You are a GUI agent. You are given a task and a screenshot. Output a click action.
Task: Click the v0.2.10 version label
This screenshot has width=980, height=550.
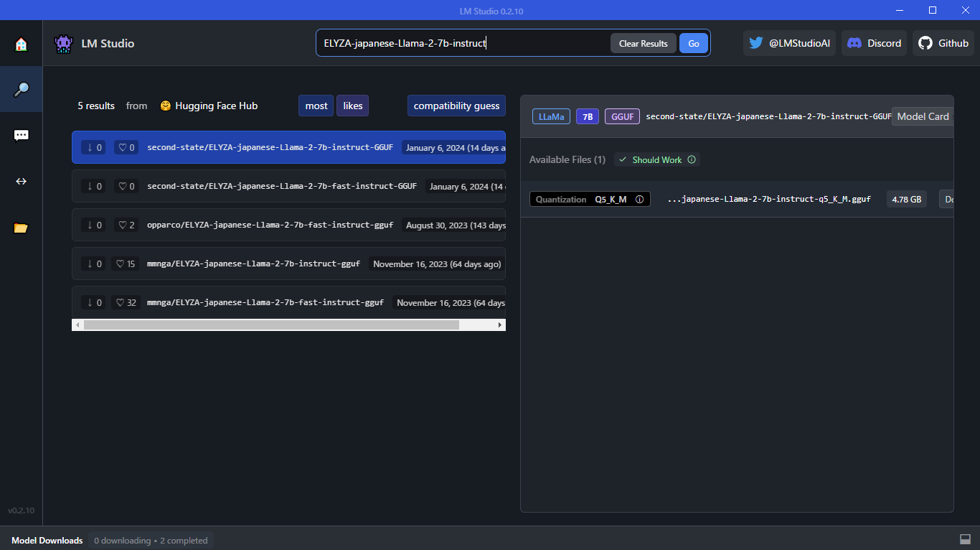tap(21, 511)
